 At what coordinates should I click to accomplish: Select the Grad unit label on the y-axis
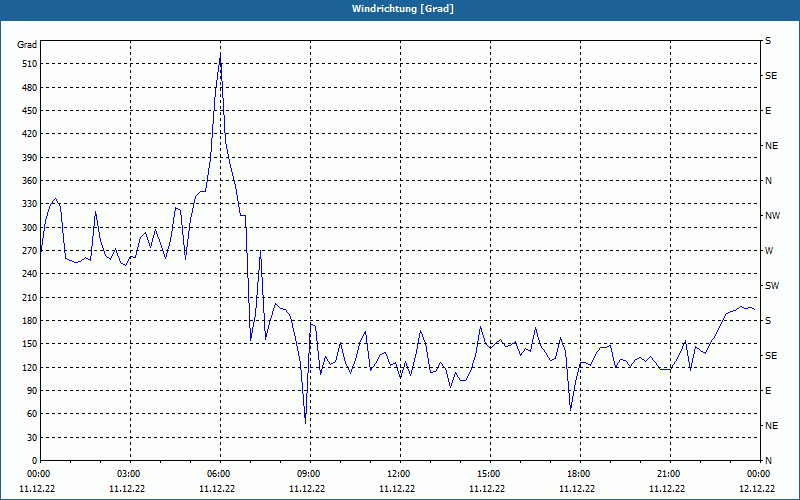[27, 45]
